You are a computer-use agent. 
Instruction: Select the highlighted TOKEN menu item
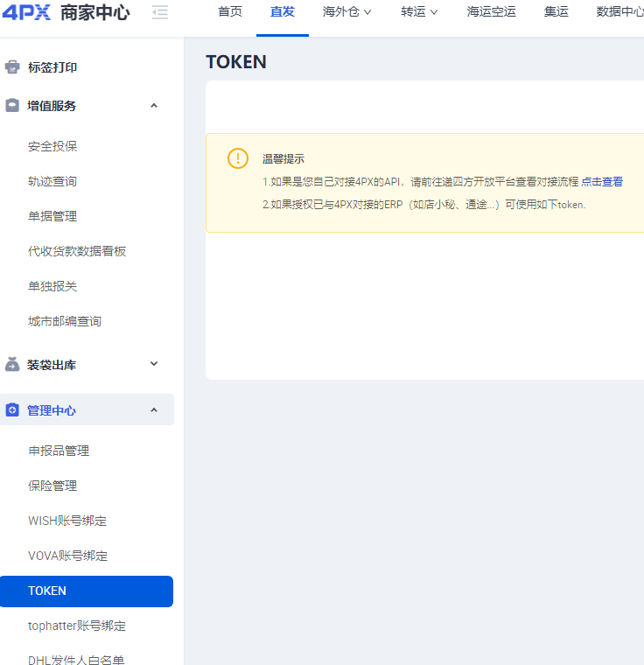point(87,591)
